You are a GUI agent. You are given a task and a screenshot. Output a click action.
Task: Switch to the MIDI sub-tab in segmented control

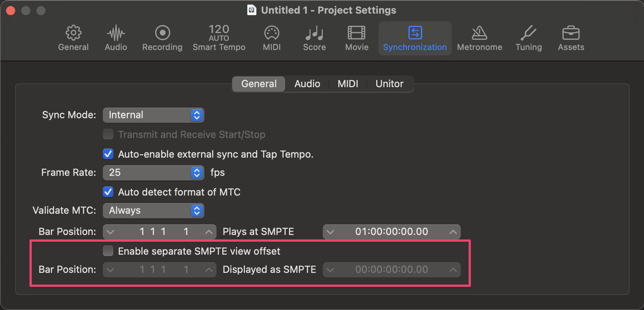click(x=347, y=84)
